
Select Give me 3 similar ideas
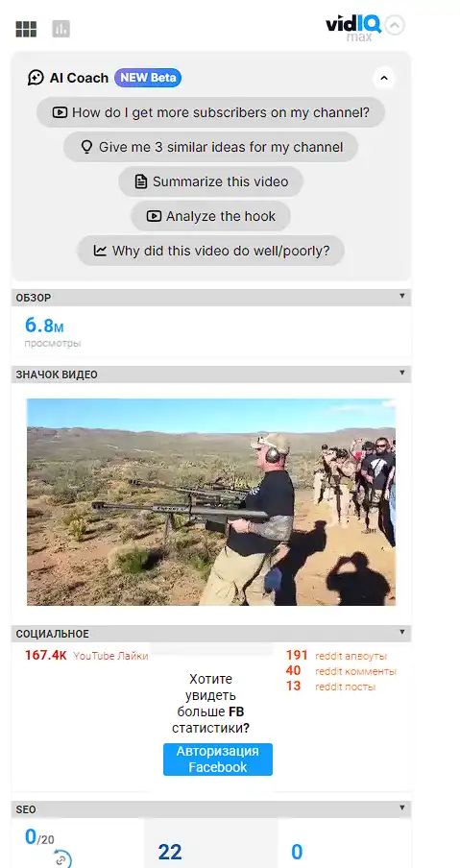[x=211, y=147]
